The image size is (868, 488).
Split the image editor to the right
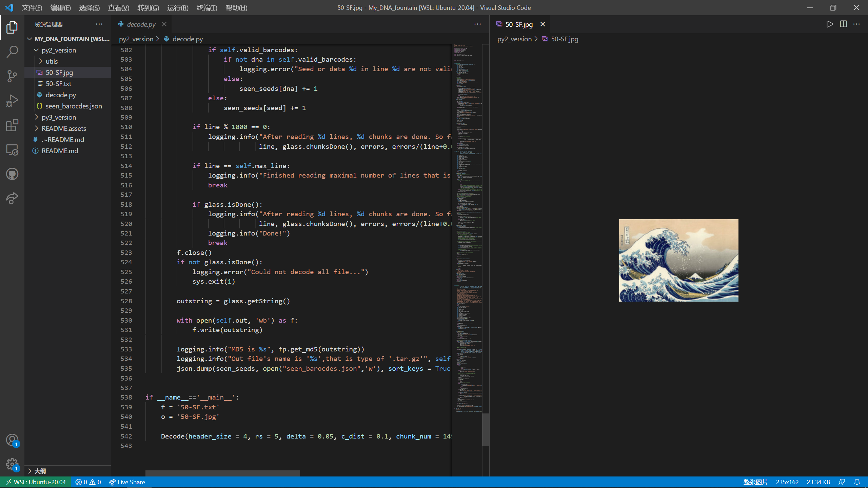[x=843, y=24]
